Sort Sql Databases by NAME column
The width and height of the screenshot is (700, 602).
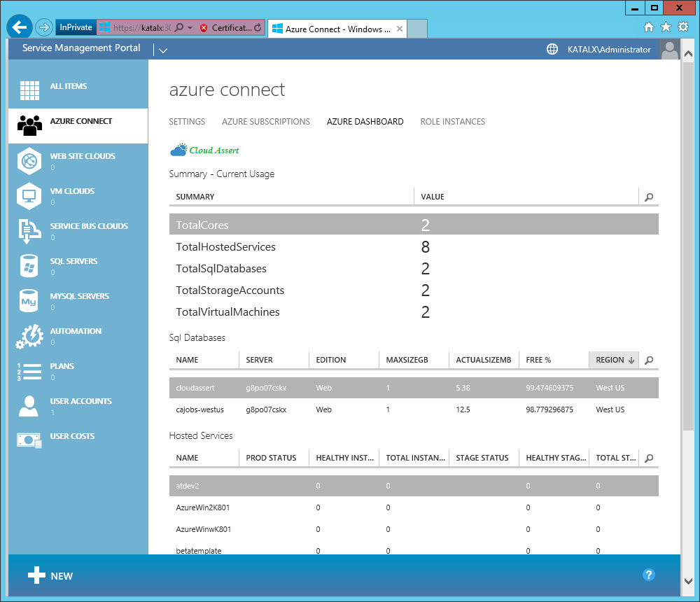click(x=204, y=360)
